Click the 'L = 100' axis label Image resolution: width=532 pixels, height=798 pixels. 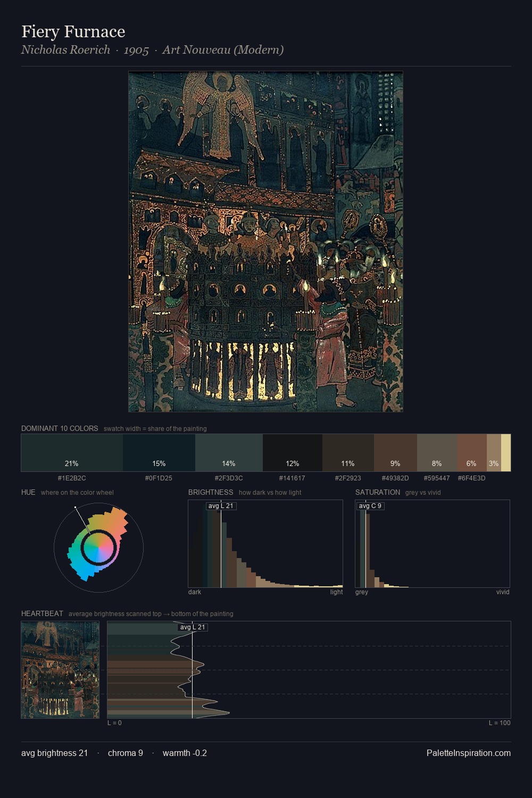click(500, 723)
